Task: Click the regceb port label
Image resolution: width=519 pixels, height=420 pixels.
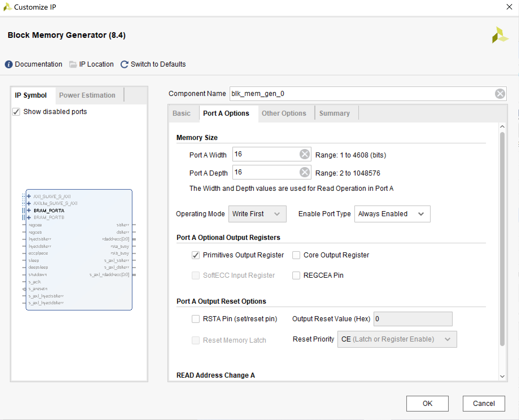Action: [35, 232]
